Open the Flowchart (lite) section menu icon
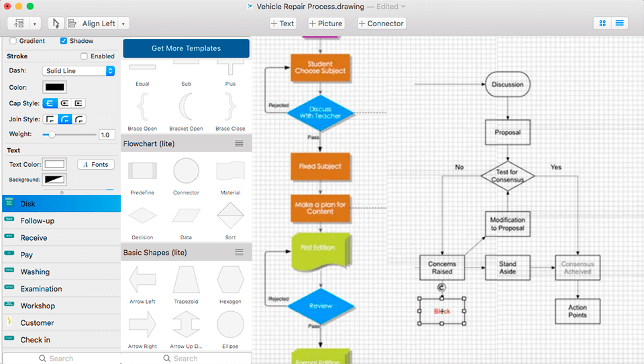Image resolution: width=644 pixels, height=364 pixels. (x=239, y=143)
